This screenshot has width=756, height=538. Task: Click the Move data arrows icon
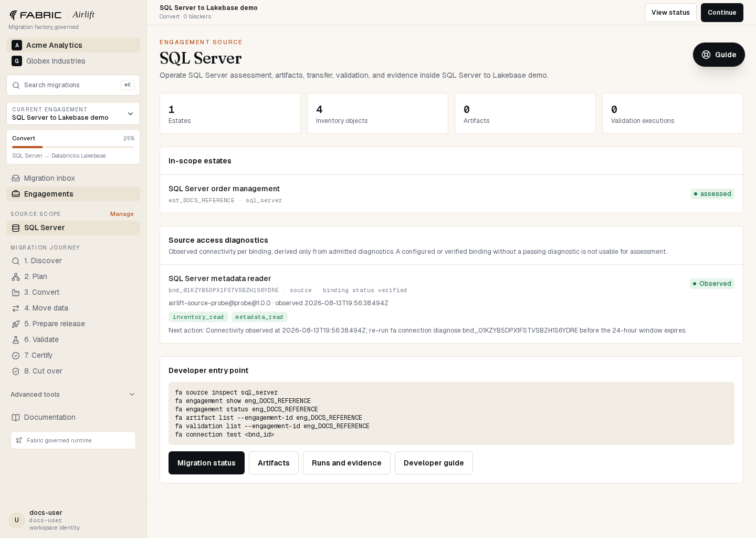(x=16, y=308)
